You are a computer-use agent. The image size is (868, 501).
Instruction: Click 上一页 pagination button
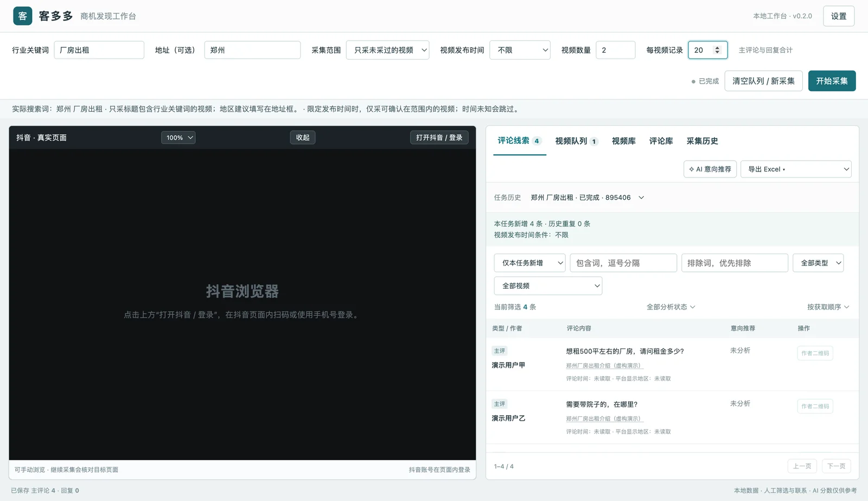click(x=802, y=466)
